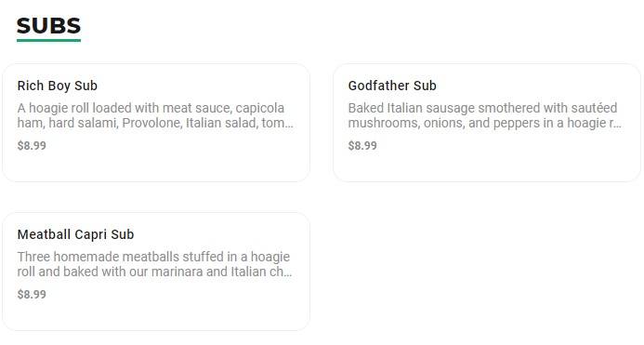The height and width of the screenshot is (345, 644).
Task: Select the Godfather Sub description text
Action: pos(485,115)
